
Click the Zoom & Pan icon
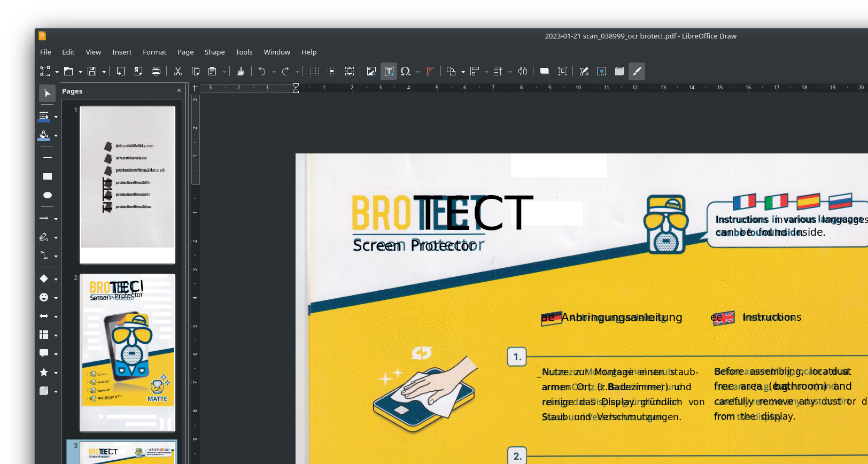350,71
